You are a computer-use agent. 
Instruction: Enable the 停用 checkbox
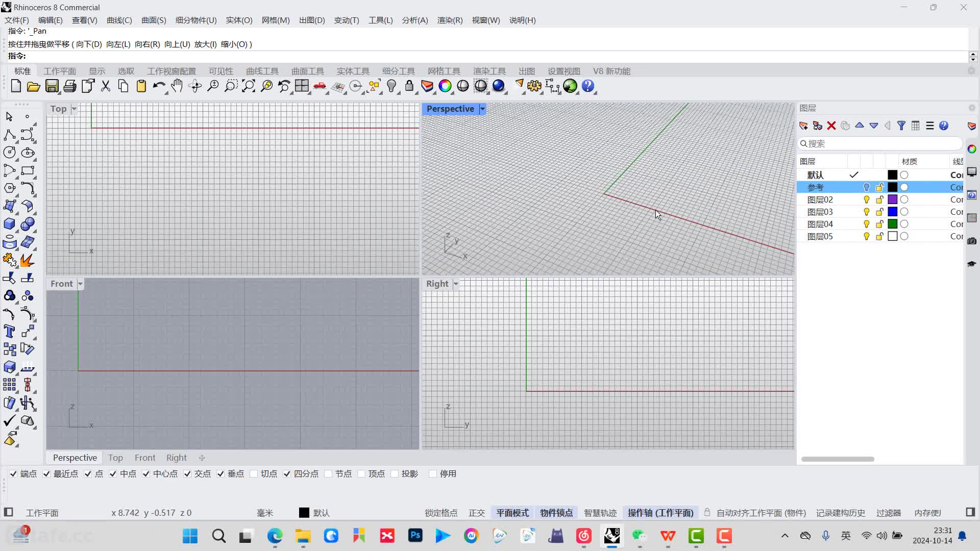coord(433,474)
